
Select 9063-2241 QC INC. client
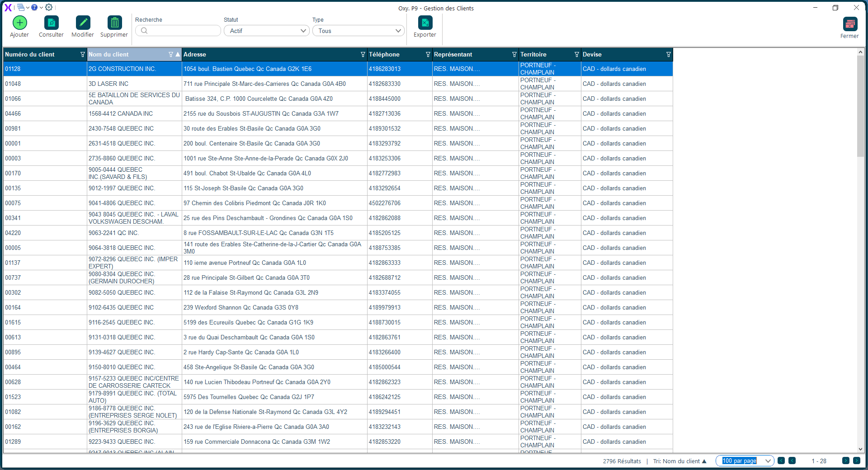(113, 233)
